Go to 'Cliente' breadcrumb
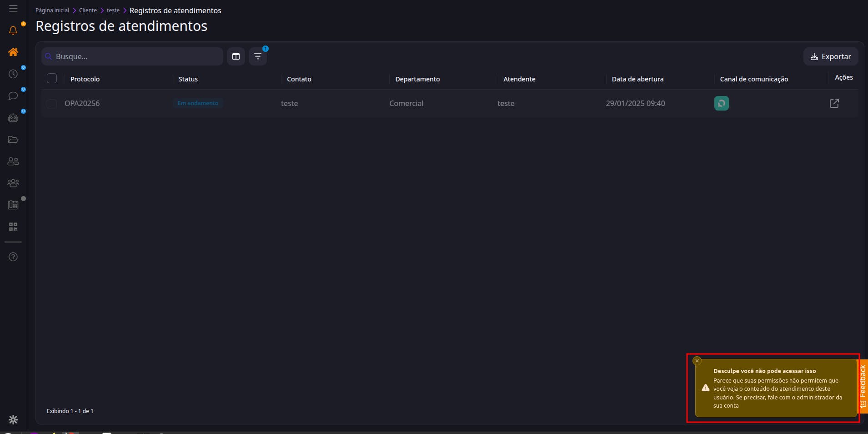868x434 pixels. click(88, 10)
